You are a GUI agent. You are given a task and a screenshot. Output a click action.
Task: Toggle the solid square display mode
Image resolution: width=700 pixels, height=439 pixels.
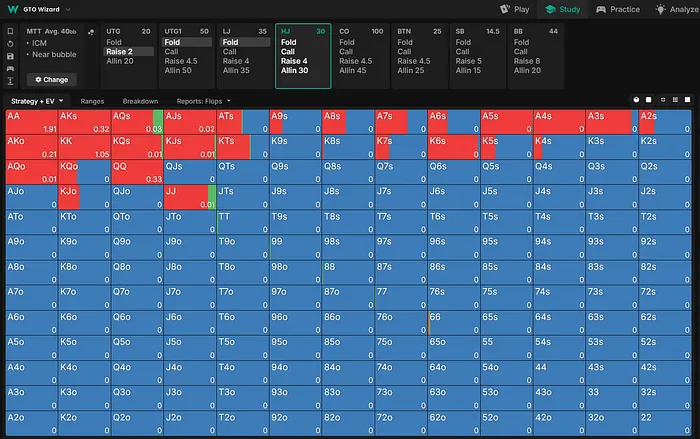point(649,101)
